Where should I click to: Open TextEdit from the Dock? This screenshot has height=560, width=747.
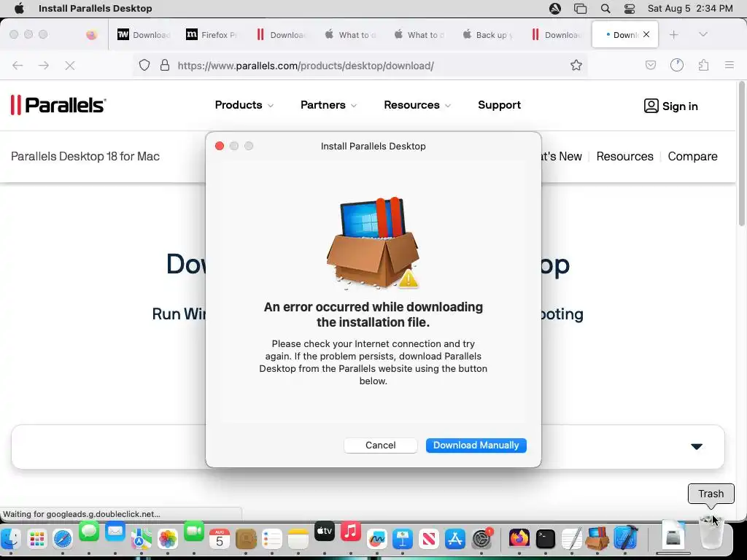click(571, 539)
